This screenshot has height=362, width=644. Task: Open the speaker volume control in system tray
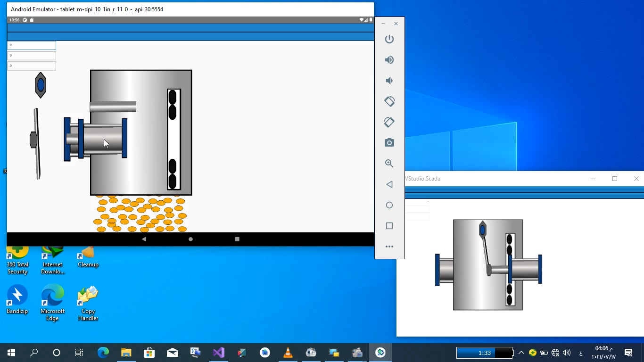(x=567, y=353)
